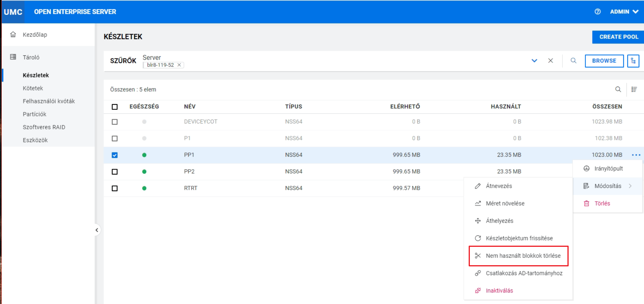Screen dimensions: 644x304
Task: Expand the filter dropdown chevron
Action: pyautogui.click(x=534, y=61)
